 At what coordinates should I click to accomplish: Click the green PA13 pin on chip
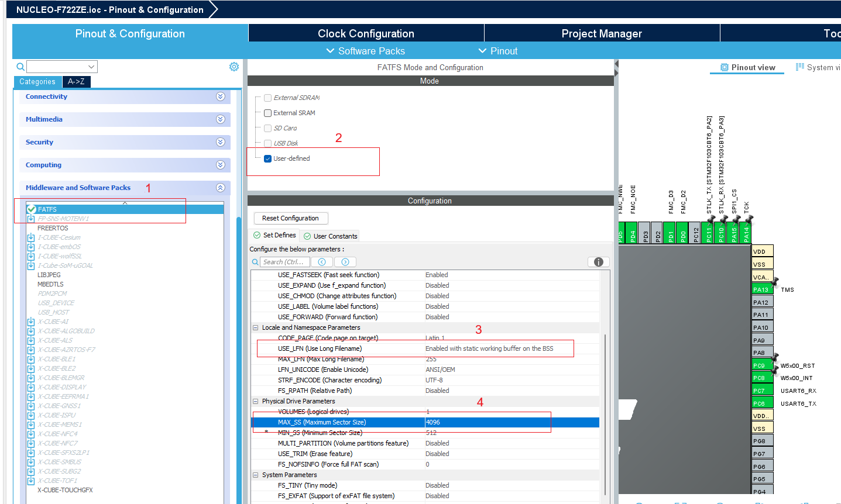point(761,289)
